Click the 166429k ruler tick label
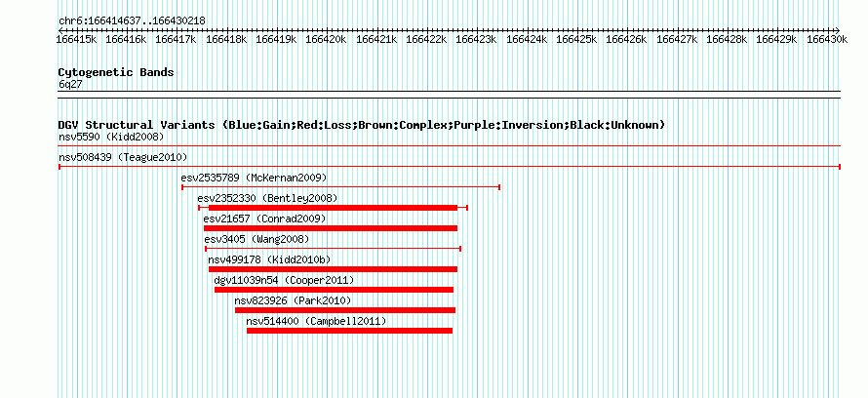 pos(776,39)
